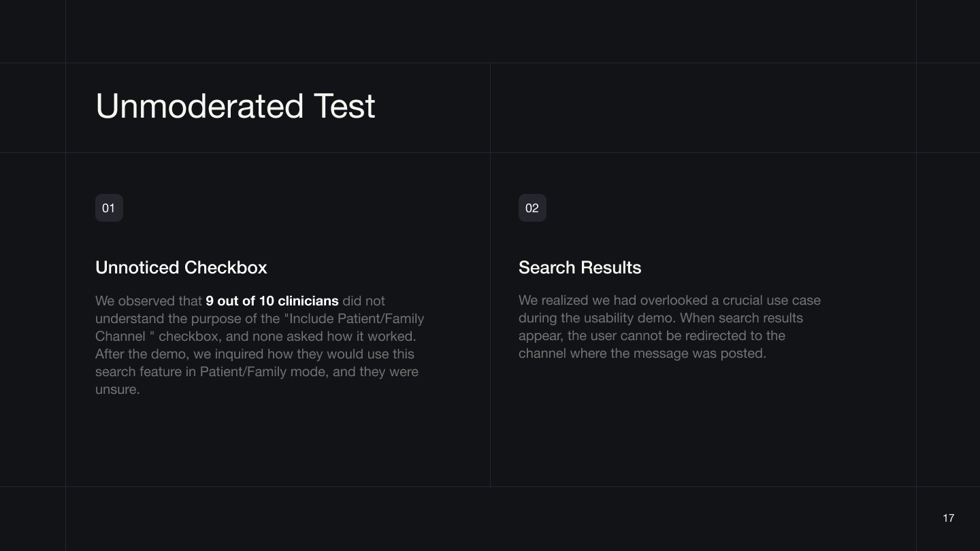Click the word "unsure." ending left paragraph
The height and width of the screenshot is (551, 980).
(118, 390)
